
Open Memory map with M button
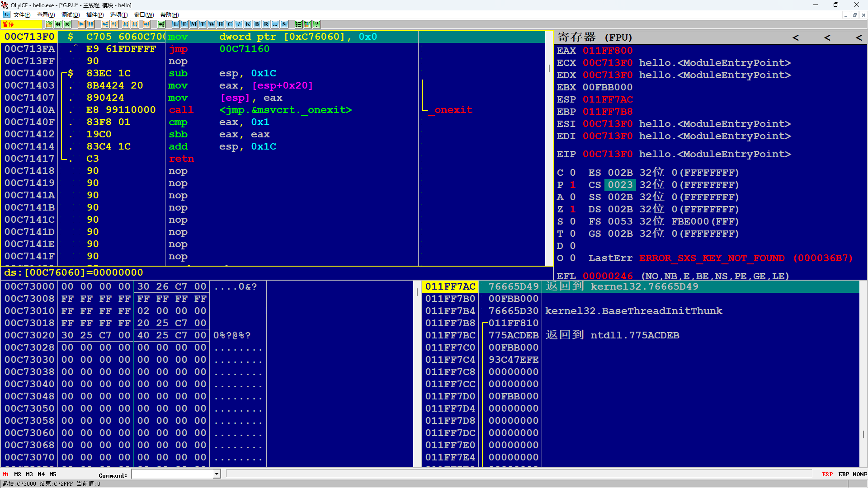pos(193,24)
